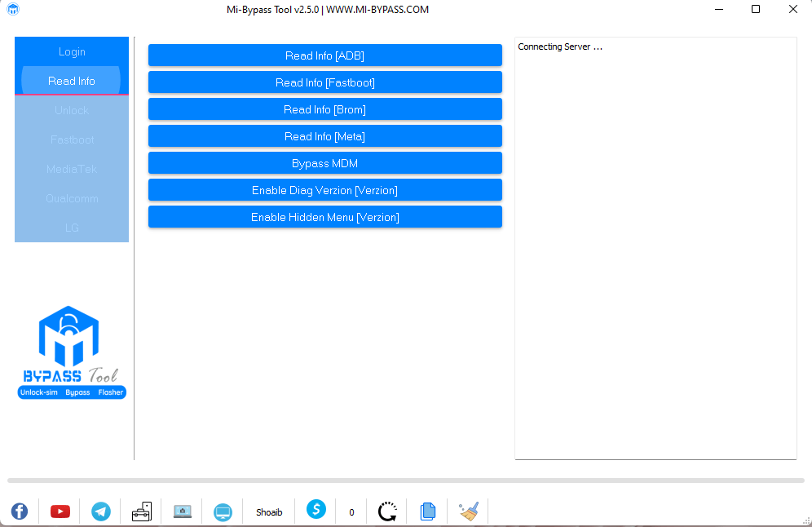Click inside the Connecting Server log panel
Screen dimensions: 812x527
point(655,245)
